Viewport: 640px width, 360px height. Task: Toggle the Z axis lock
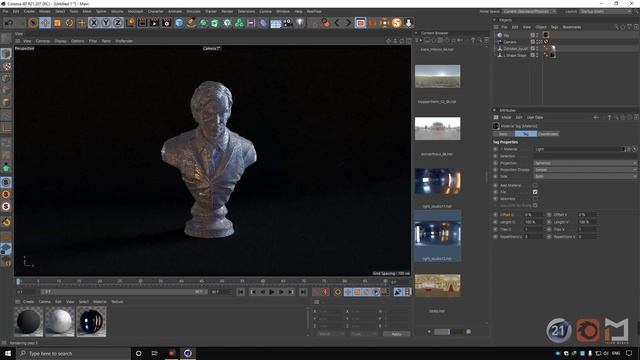(x=118, y=23)
